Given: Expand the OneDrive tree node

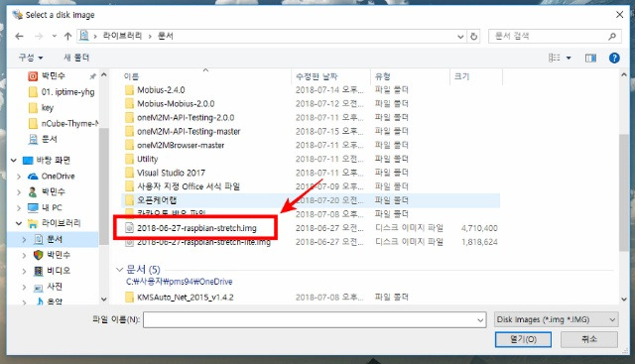Looking at the screenshot, I should (19, 177).
